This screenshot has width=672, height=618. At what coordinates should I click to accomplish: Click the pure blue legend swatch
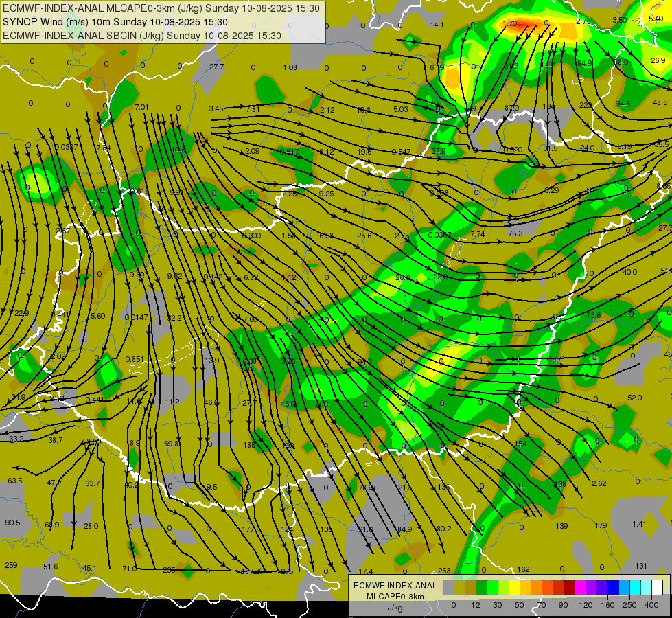click(x=613, y=587)
